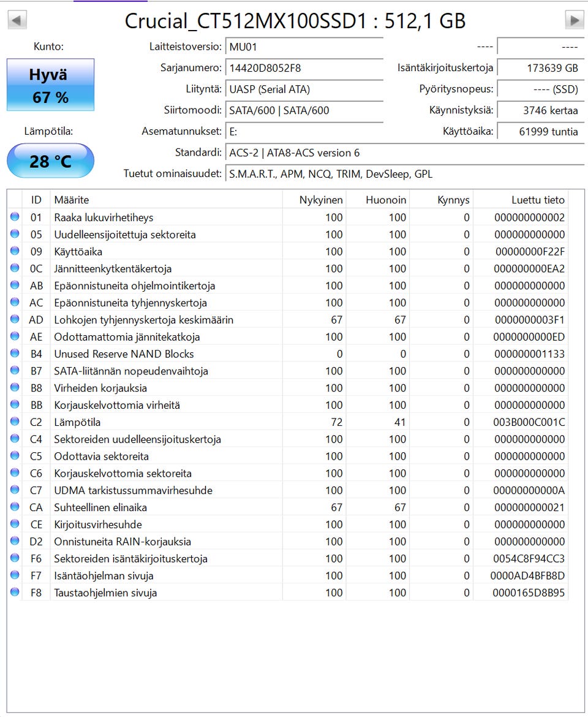Click the power-on count 3746 kertaa
Image resolution: width=588 pixels, height=717 pixels.
click(x=540, y=110)
